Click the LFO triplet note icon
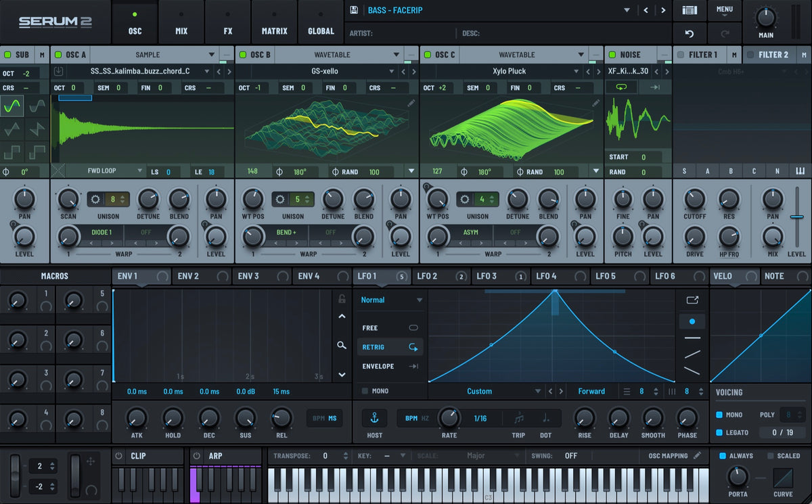Viewport: 812px width, 504px height. pyautogui.click(x=519, y=418)
